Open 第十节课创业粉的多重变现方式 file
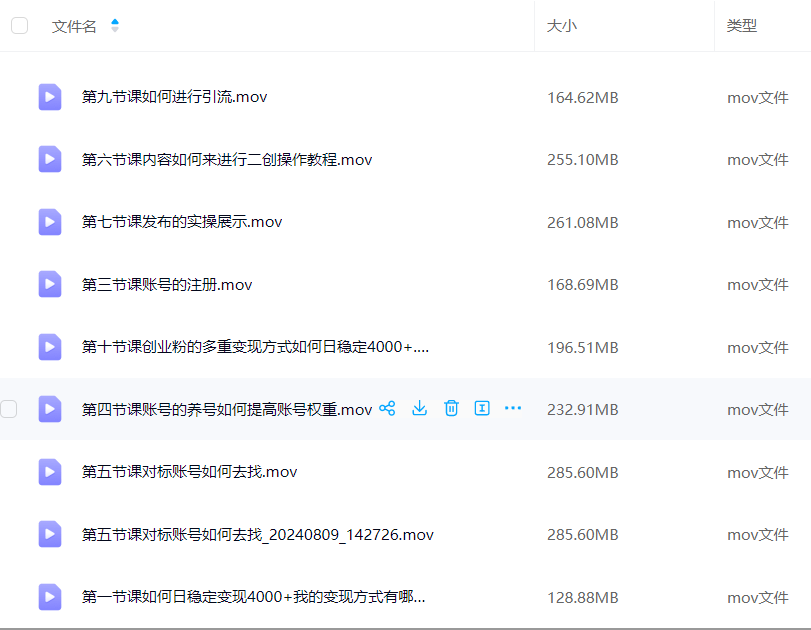The image size is (811, 630). coord(256,347)
